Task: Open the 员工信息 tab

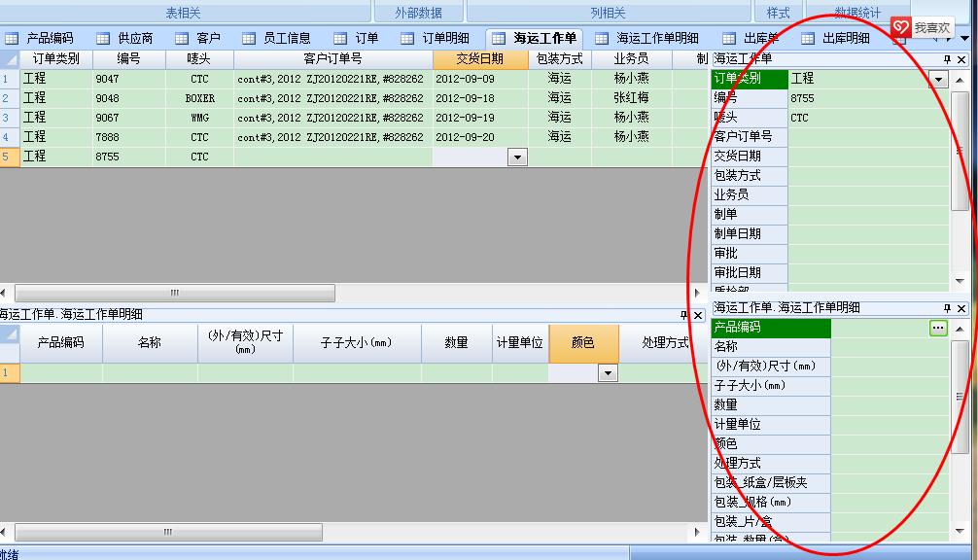Action: pyautogui.click(x=276, y=39)
